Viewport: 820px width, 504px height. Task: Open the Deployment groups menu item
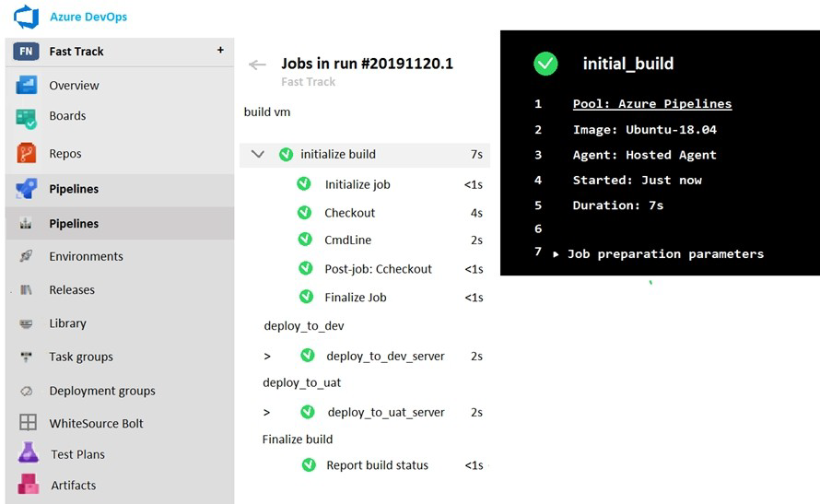click(x=101, y=391)
